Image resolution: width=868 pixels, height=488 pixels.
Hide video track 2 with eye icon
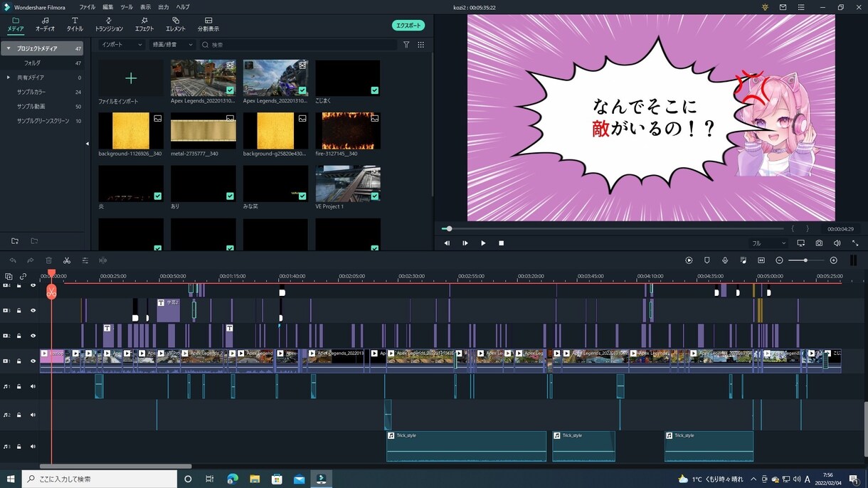click(33, 336)
